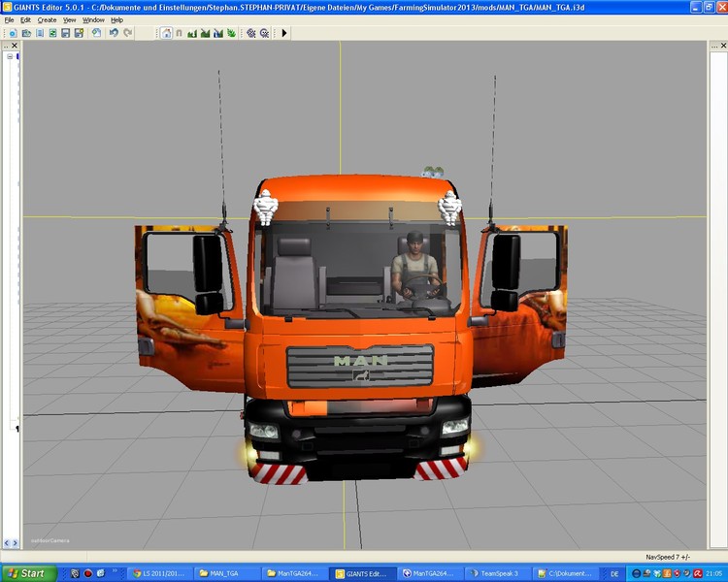Open the View menu
The width and height of the screenshot is (728, 582).
click(70, 20)
